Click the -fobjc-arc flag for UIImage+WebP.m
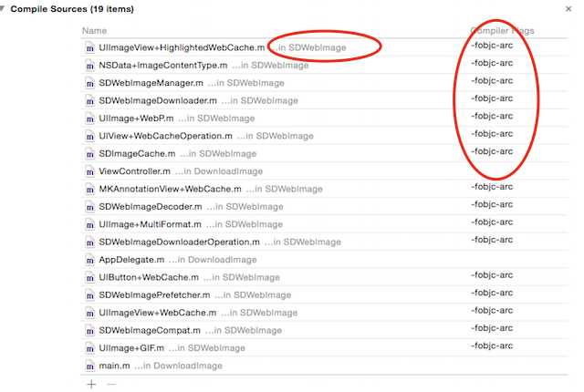This screenshot has height=392, width=584. click(x=492, y=116)
